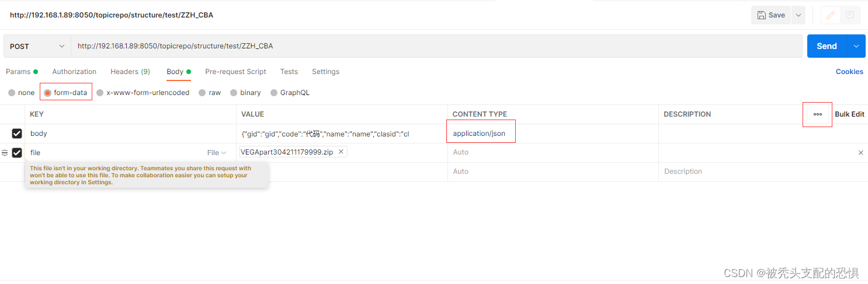The width and height of the screenshot is (868, 284).
Task: Click the Description field in empty row
Action: click(x=763, y=171)
